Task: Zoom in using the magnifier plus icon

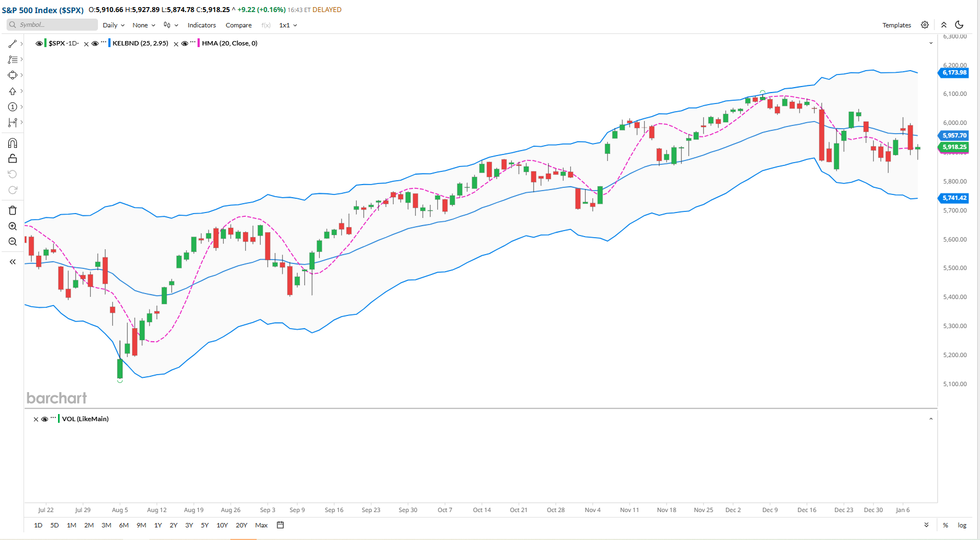Action: tap(13, 226)
